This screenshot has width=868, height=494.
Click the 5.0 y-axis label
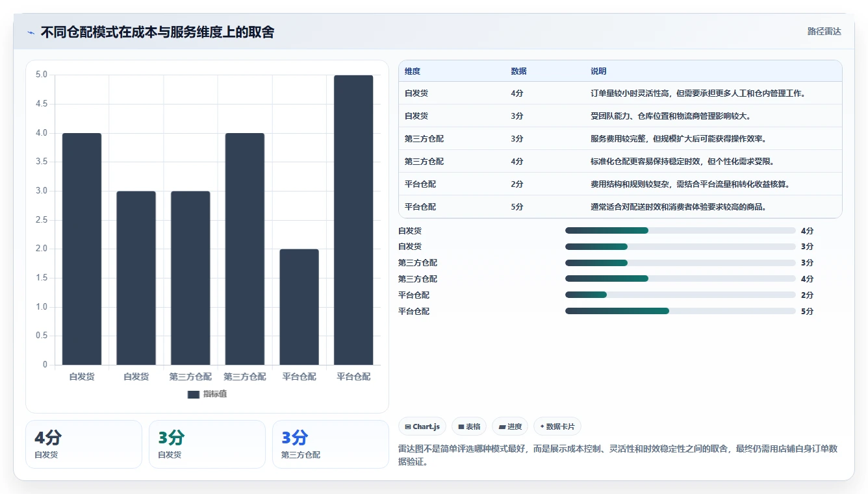click(42, 75)
